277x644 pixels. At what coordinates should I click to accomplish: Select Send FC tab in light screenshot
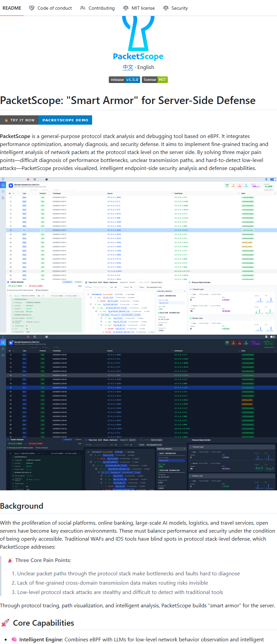(x=132, y=282)
